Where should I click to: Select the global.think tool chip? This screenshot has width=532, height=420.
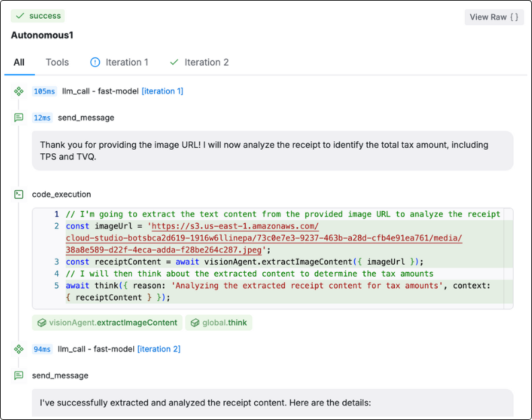(219, 323)
